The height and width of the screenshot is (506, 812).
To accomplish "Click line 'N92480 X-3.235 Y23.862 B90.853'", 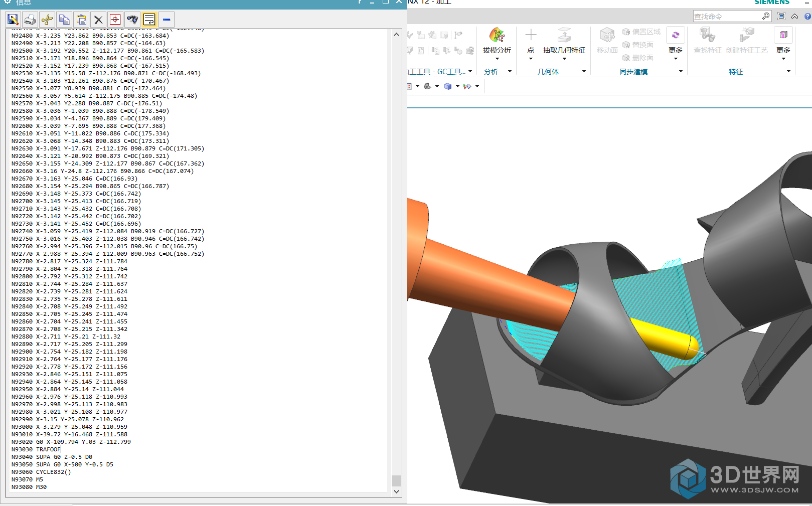I will point(90,36).
